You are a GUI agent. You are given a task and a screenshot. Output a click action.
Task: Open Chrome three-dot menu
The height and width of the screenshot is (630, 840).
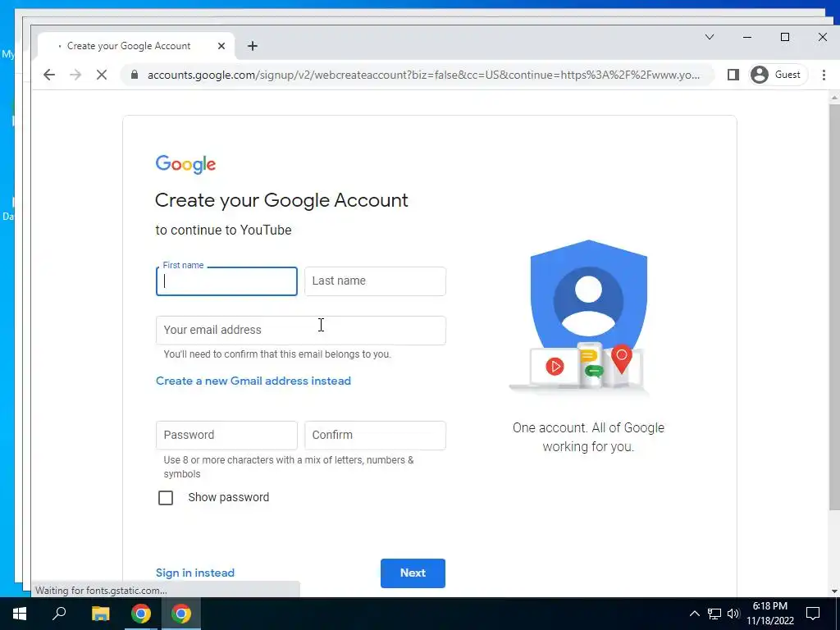(x=824, y=75)
